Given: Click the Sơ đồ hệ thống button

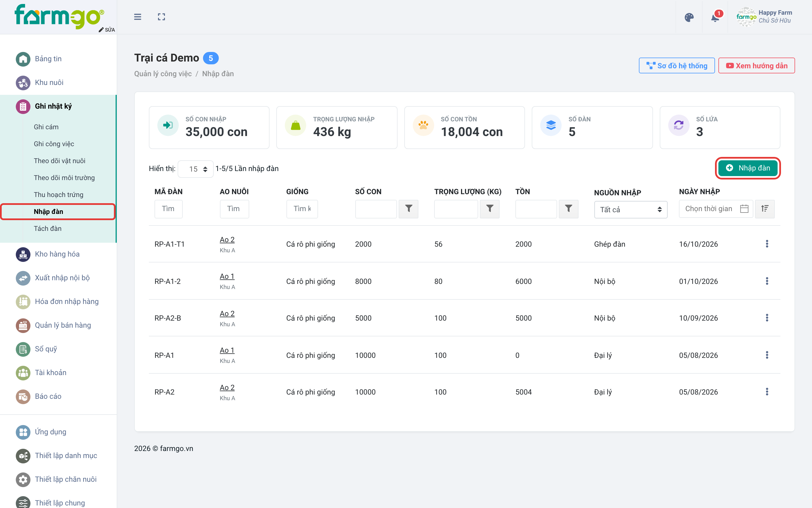Looking at the screenshot, I should [x=676, y=66].
